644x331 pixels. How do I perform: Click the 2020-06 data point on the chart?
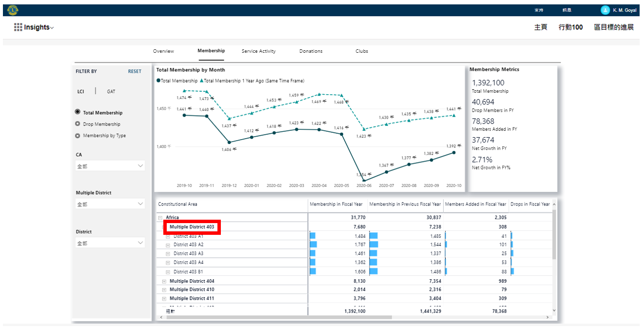[364, 180]
